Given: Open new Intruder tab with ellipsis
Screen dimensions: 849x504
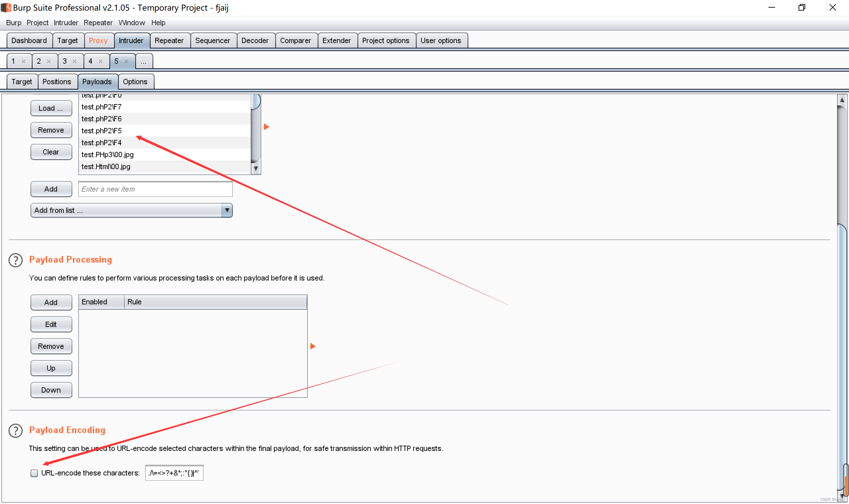Looking at the screenshot, I should pyautogui.click(x=144, y=61).
